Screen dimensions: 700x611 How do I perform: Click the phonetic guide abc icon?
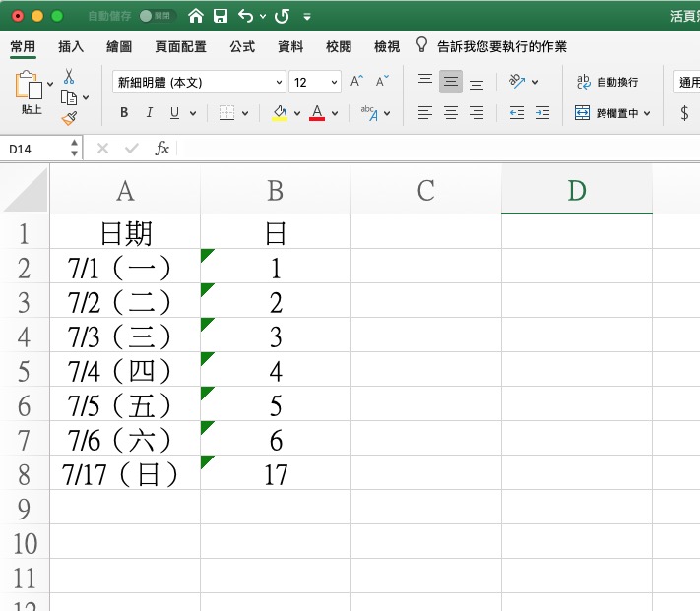pyautogui.click(x=369, y=113)
